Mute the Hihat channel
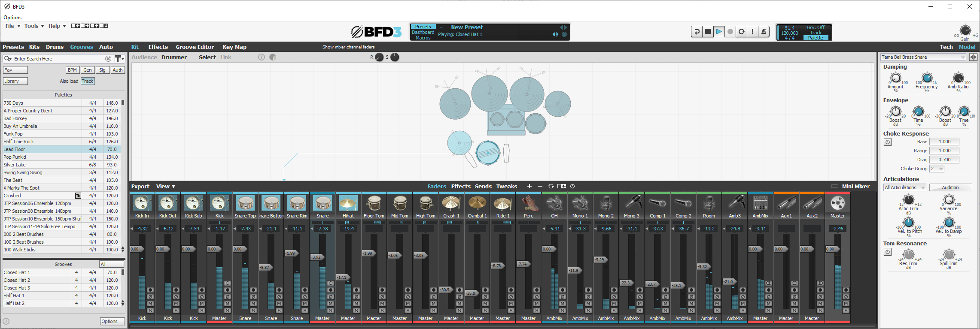The height and width of the screenshot is (329, 980). [x=356, y=304]
